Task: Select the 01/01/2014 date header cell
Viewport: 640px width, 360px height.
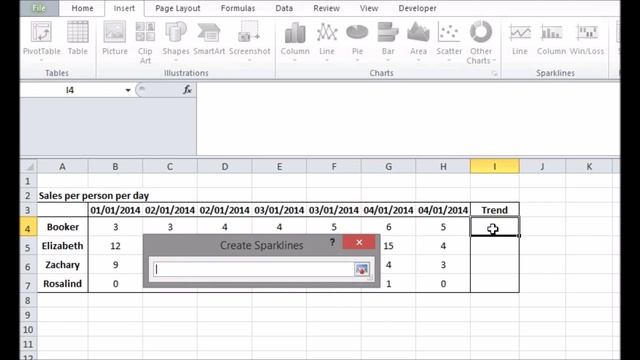Action: (x=116, y=210)
